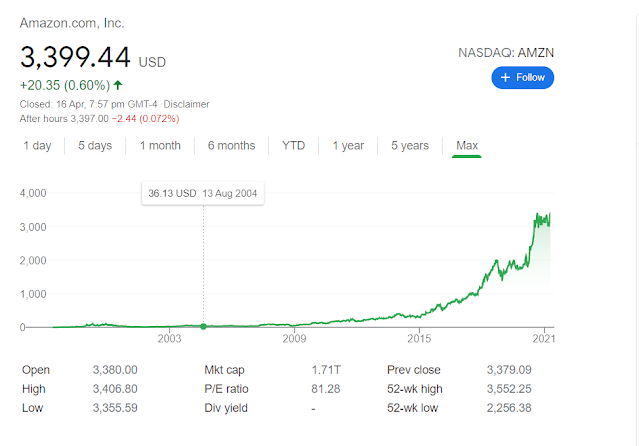Click the Prev close label
639x446 pixels.
(414, 370)
